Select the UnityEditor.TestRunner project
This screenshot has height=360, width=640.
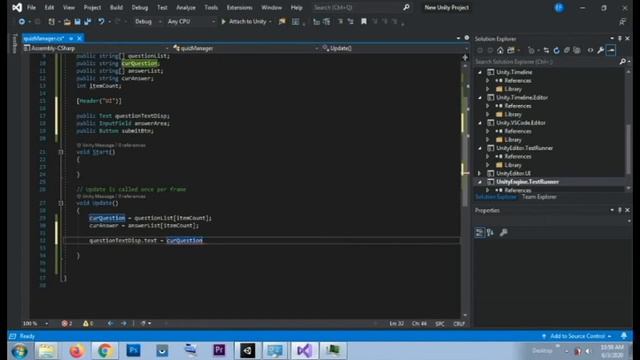524,148
